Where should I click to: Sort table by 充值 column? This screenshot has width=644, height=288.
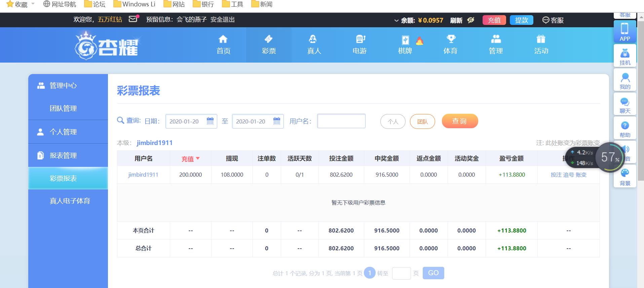[190, 158]
